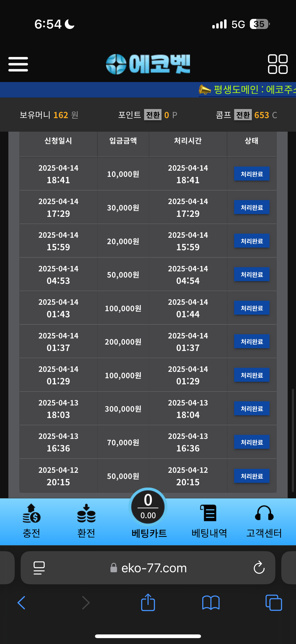Open Safari page settings icon
The width and height of the screenshot is (296, 644).
point(39,568)
